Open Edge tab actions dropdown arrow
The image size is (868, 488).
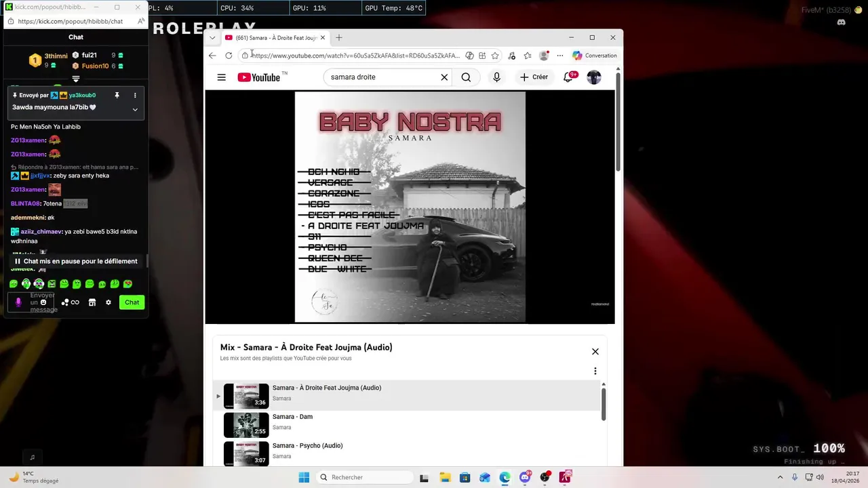pos(212,38)
